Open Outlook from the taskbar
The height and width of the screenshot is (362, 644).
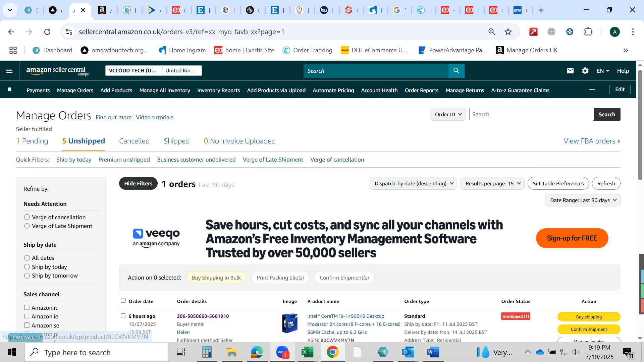tap(408, 352)
